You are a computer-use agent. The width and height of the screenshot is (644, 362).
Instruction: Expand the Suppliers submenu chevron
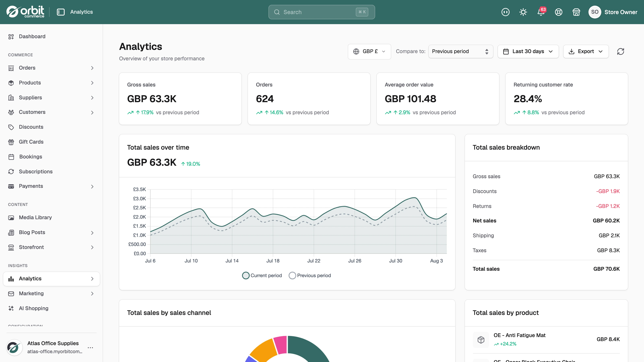point(92,98)
